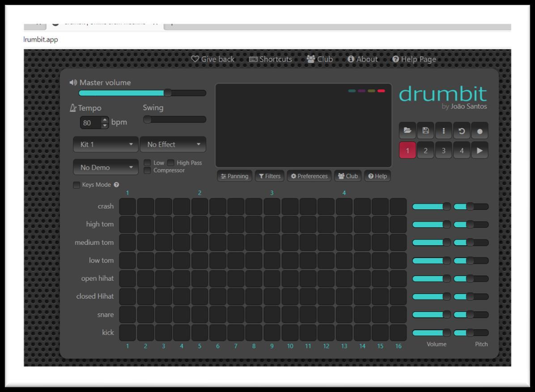Open the Panning panel
The height and width of the screenshot is (392, 535).
pos(234,176)
